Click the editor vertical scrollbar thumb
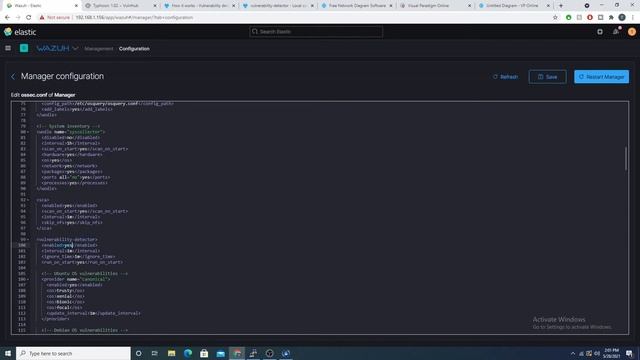This screenshot has width=640, height=360. (626, 158)
